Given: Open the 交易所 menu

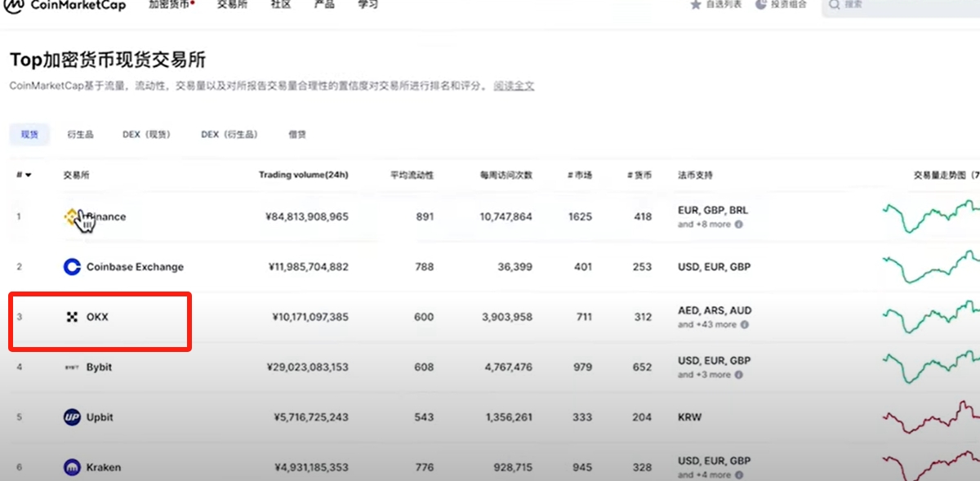Looking at the screenshot, I should (232, 4).
